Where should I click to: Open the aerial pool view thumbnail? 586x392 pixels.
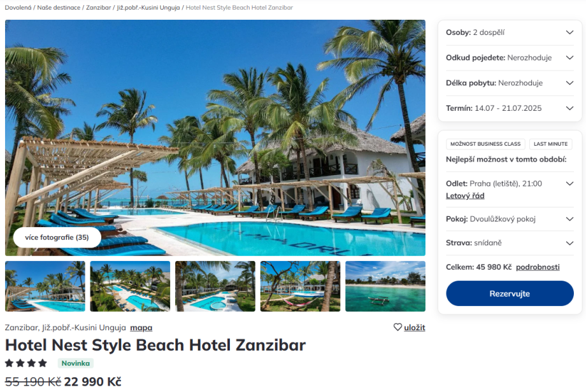[x=130, y=286]
